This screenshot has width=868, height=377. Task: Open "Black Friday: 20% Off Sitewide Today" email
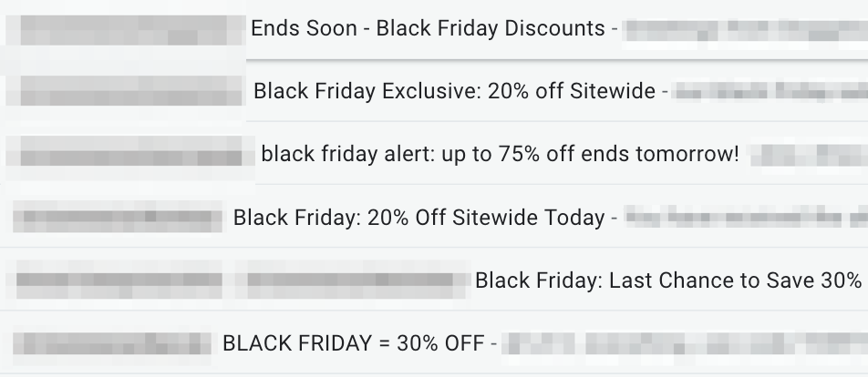pyautogui.click(x=418, y=218)
